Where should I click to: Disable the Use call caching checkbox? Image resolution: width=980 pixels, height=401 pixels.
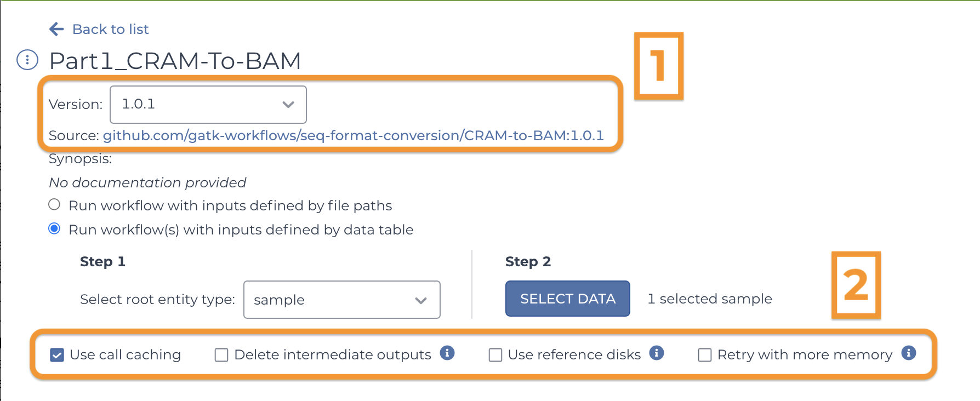[57, 355]
